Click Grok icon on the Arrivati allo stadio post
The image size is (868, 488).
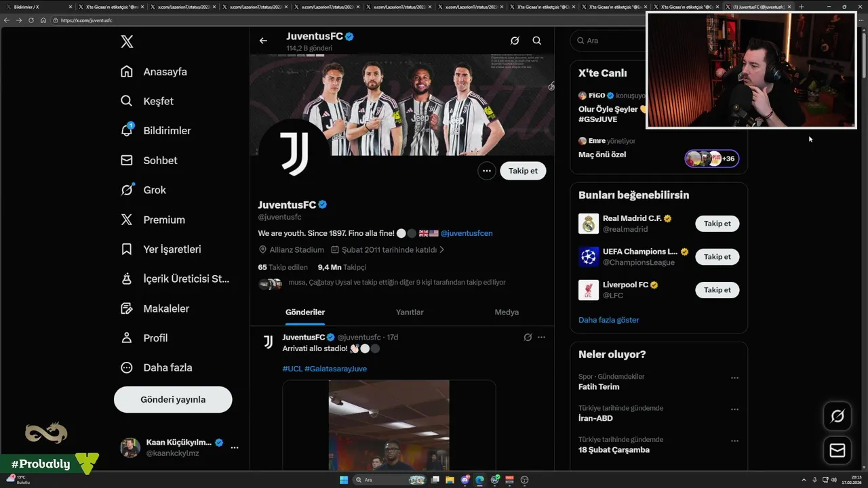(x=528, y=337)
